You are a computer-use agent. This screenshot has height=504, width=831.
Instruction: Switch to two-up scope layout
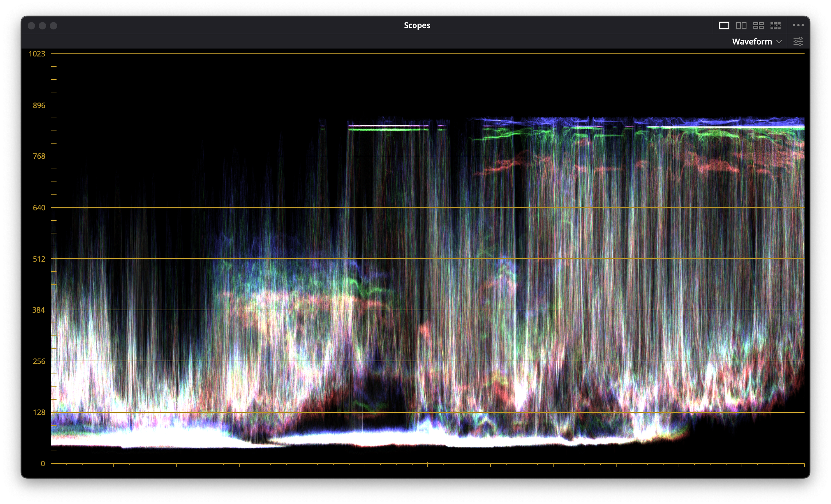pos(741,25)
